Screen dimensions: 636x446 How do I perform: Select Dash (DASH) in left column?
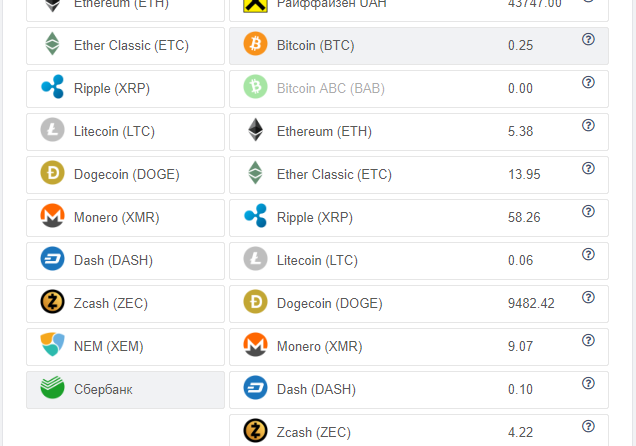pyautogui.click(x=113, y=260)
